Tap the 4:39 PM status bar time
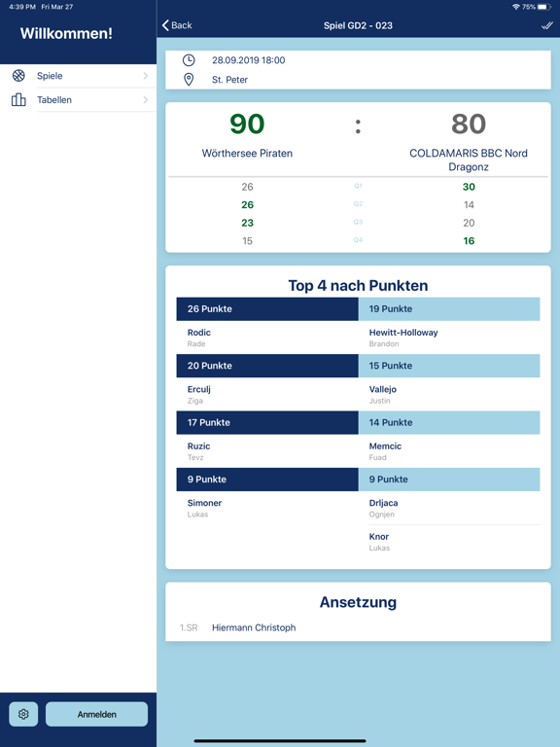 (22, 7)
